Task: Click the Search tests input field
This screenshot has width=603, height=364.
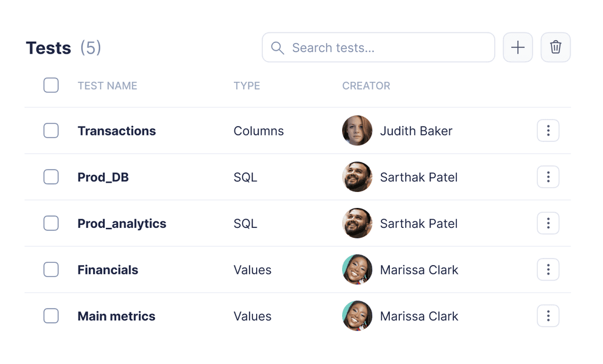Action: click(379, 47)
